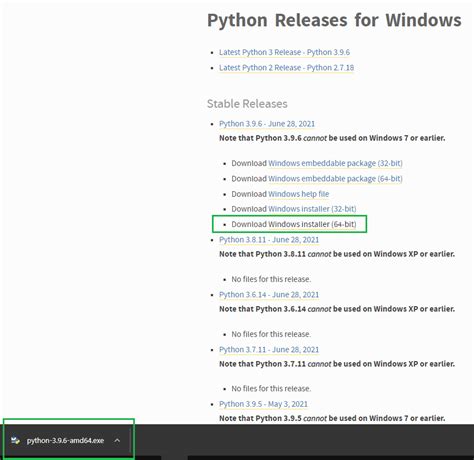Click the Stable Releases heading
474x460 pixels.
pyautogui.click(x=247, y=104)
